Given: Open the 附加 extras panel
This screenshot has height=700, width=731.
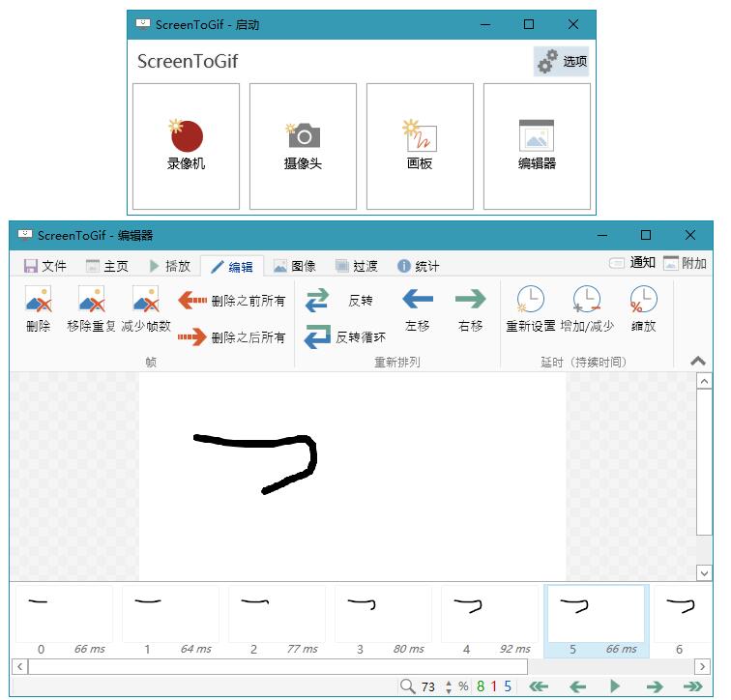Looking at the screenshot, I should click(685, 263).
